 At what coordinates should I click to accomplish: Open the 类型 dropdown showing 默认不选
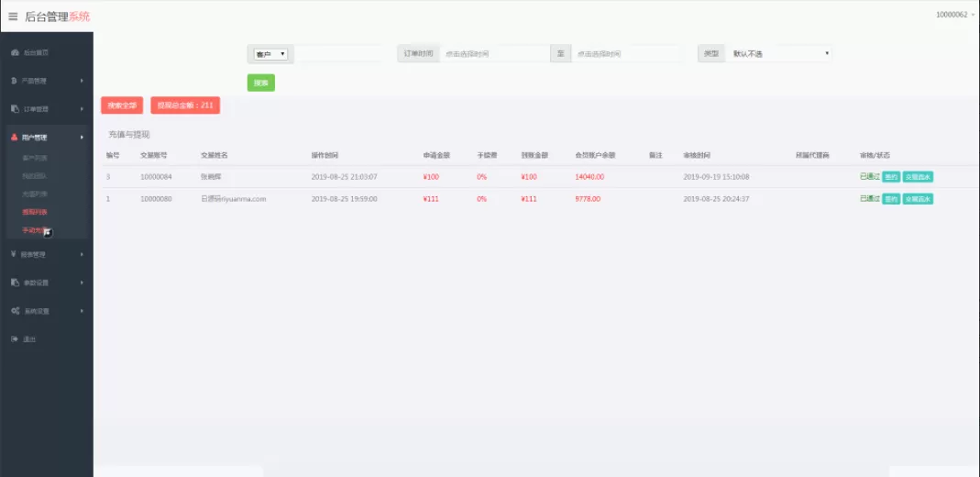click(778, 54)
